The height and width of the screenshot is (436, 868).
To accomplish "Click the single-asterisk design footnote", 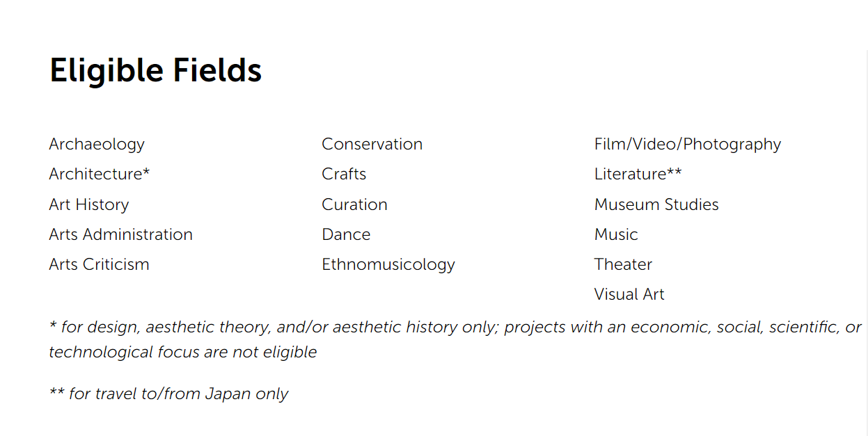I will point(455,339).
